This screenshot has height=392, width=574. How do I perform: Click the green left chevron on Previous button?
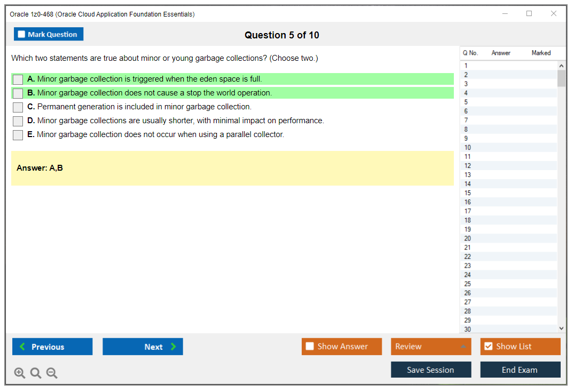click(21, 347)
